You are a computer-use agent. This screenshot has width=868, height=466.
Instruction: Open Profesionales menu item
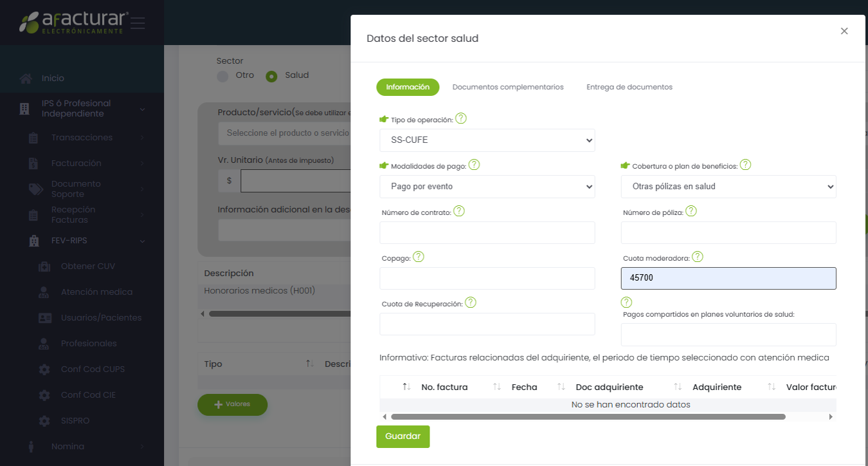(89, 344)
